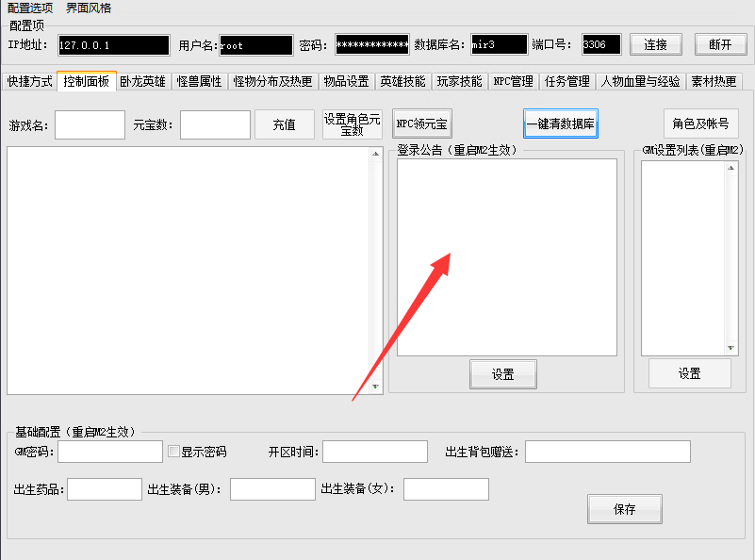
Task: Switch to the NPC管理 tab
Action: [512, 81]
